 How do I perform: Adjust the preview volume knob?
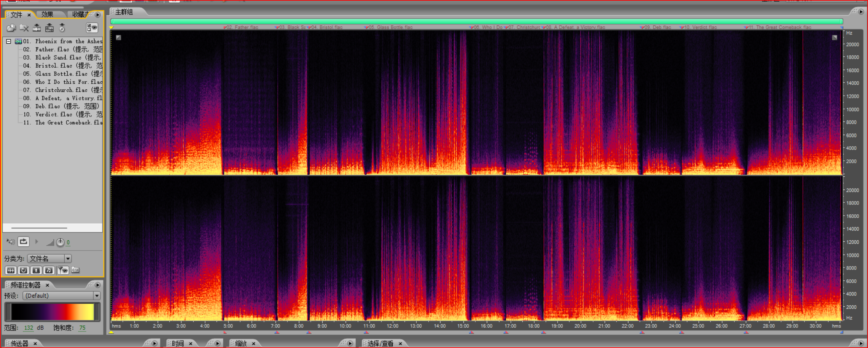tap(60, 242)
